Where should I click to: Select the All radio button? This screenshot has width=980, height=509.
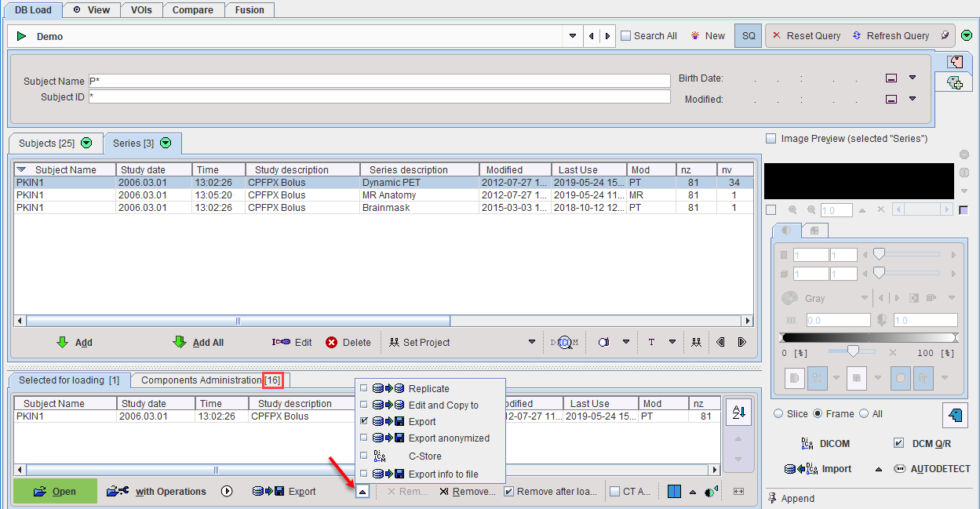864,413
